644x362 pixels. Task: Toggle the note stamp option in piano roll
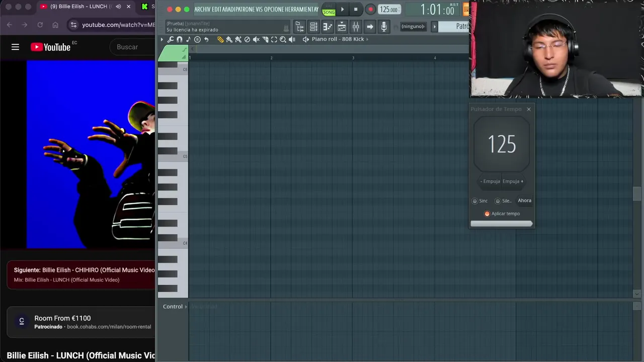[188, 39]
